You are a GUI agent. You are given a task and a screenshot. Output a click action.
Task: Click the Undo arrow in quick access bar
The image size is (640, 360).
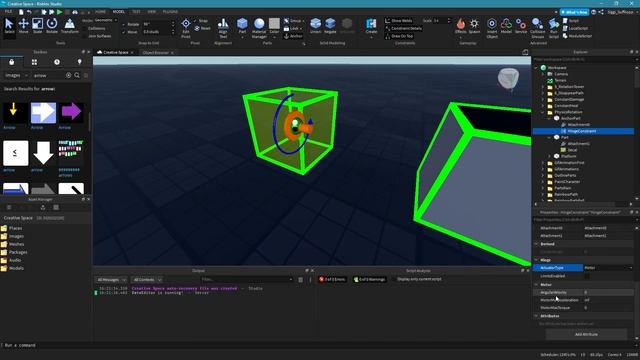[x=29, y=12]
